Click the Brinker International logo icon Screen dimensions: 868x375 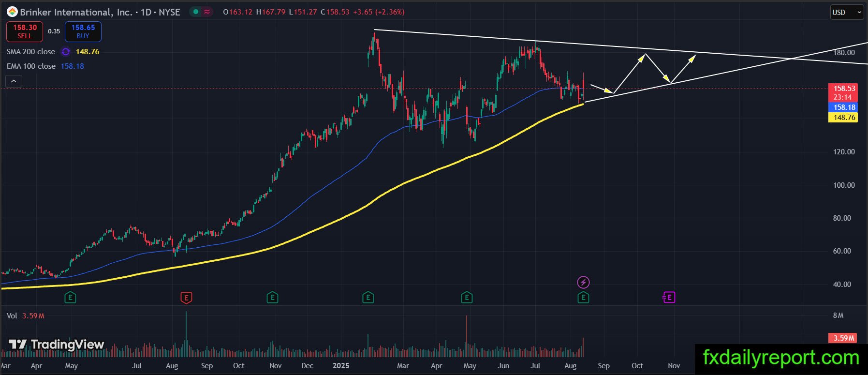[x=12, y=12]
